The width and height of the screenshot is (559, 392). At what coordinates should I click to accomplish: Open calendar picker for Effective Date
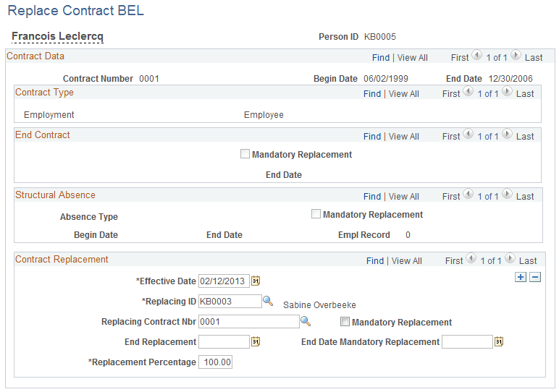click(256, 281)
